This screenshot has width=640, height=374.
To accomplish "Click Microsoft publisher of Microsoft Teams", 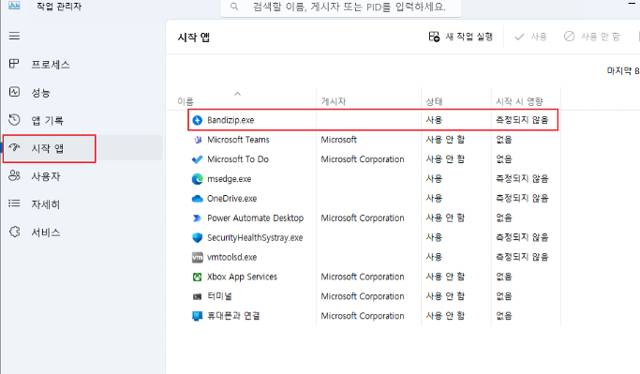I will tap(339, 140).
